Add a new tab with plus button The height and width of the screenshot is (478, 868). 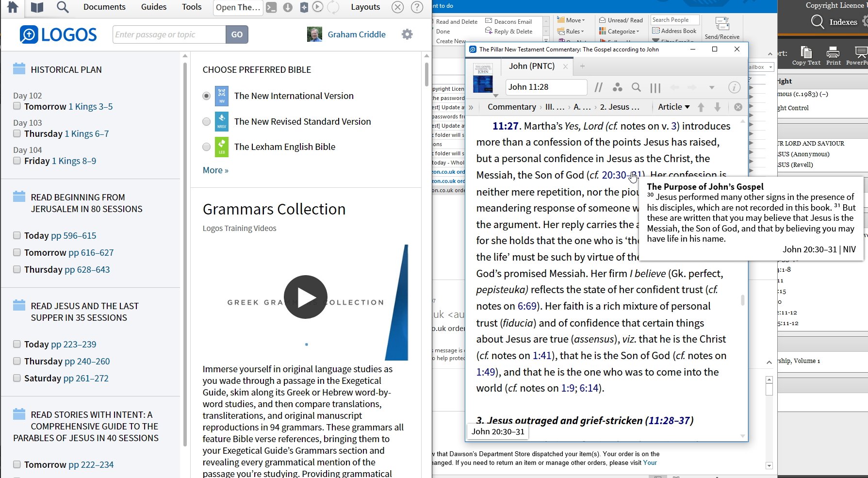pyautogui.click(x=582, y=66)
